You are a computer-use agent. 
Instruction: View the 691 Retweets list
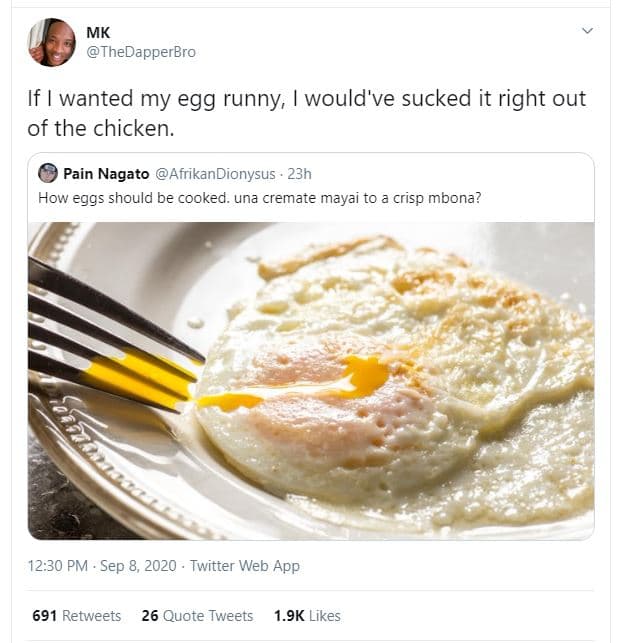(x=77, y=616)
